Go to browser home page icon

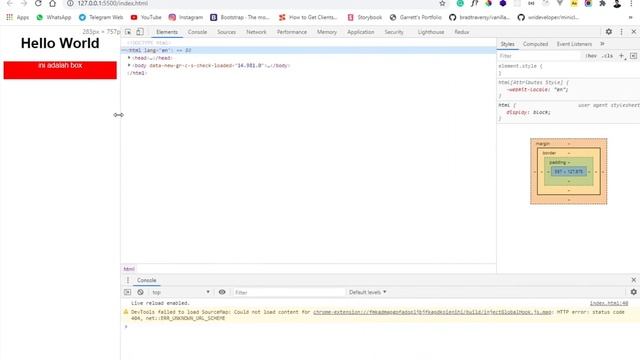52,3
